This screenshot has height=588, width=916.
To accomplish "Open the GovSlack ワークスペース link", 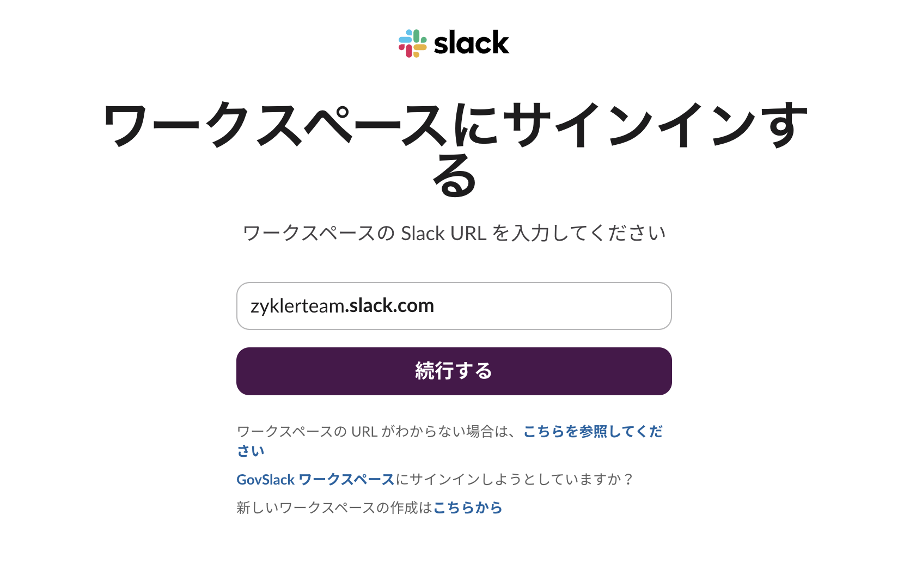I will pyautogui.click(x=315, y=480).
